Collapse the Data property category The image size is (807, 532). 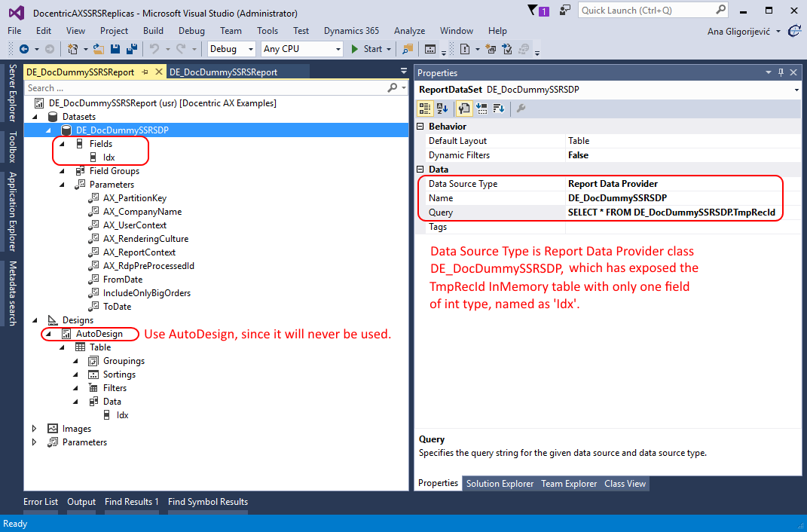pyautogui.click(x=420, y=170)
